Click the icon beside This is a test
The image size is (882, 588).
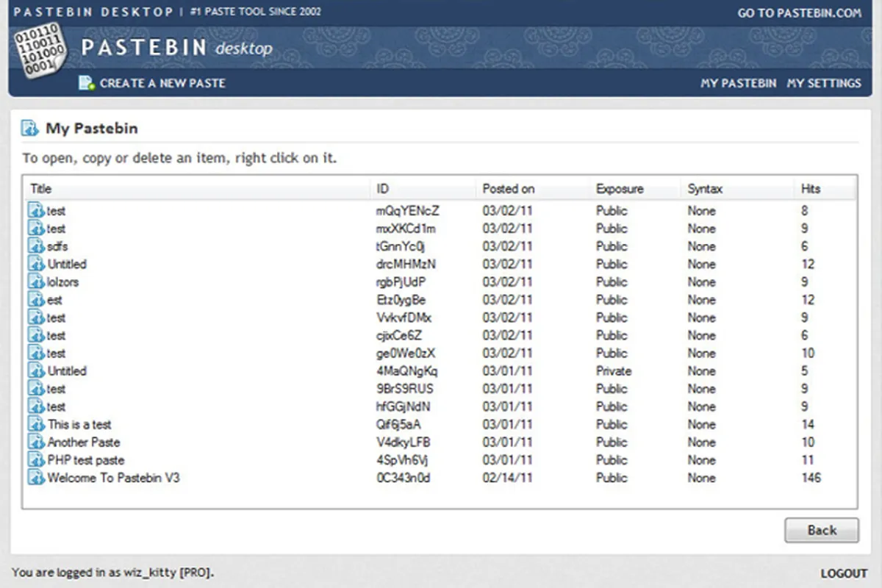pos(37,425)
